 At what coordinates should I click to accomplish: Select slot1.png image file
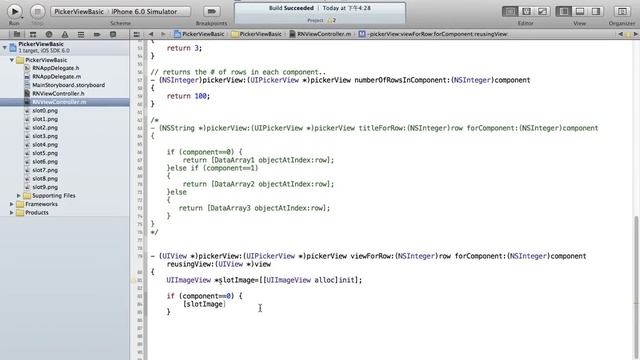45,119
